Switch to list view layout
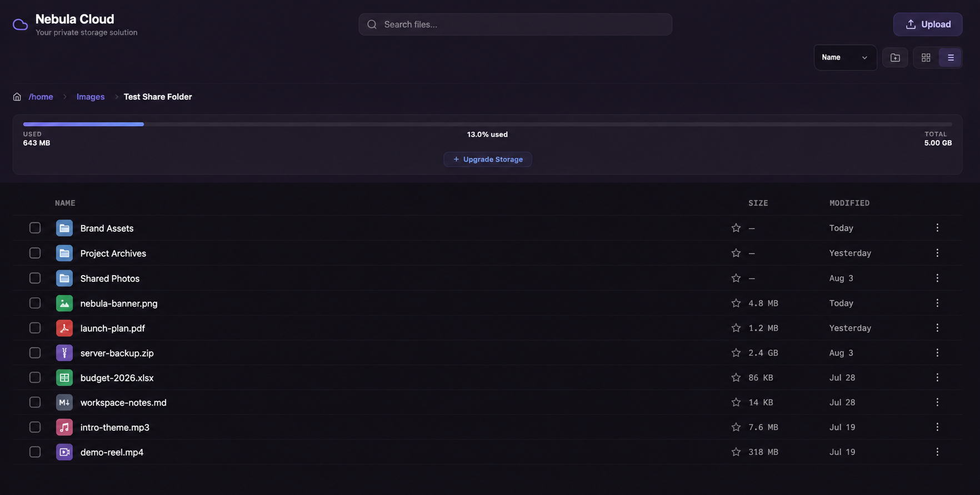This screenshot has width=980, height=495. pos(951,57)
